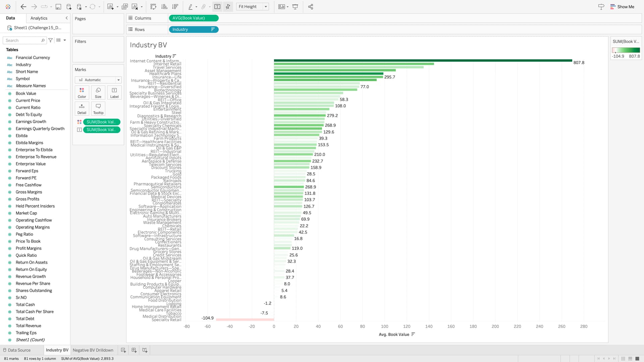Open the Fit Height dropdown

coord(266,7)
